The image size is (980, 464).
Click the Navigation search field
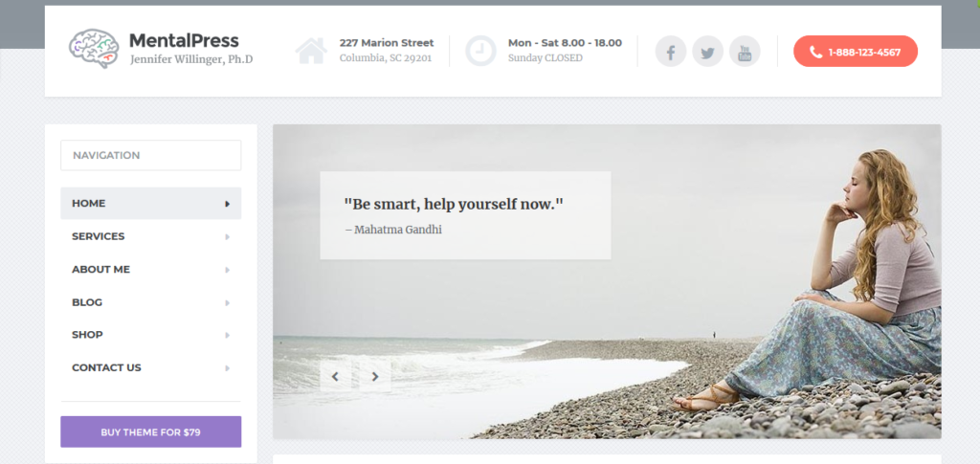pos(150,155)
